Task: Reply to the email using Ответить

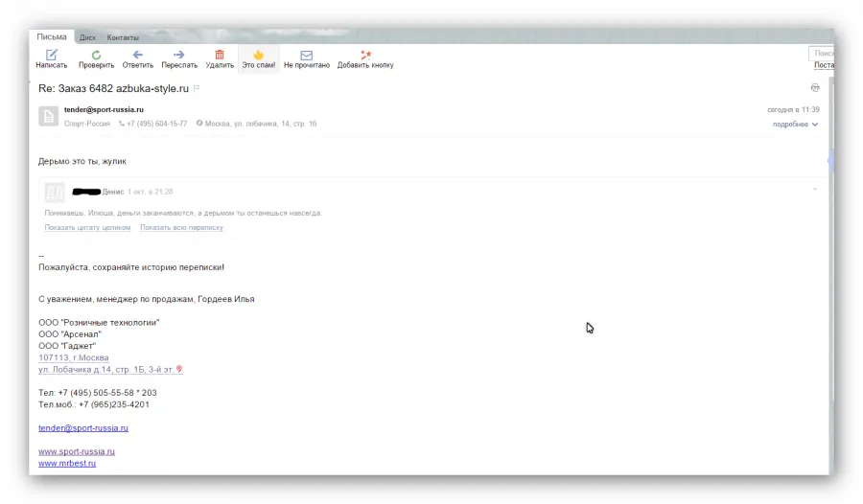Action: point(137,58)
